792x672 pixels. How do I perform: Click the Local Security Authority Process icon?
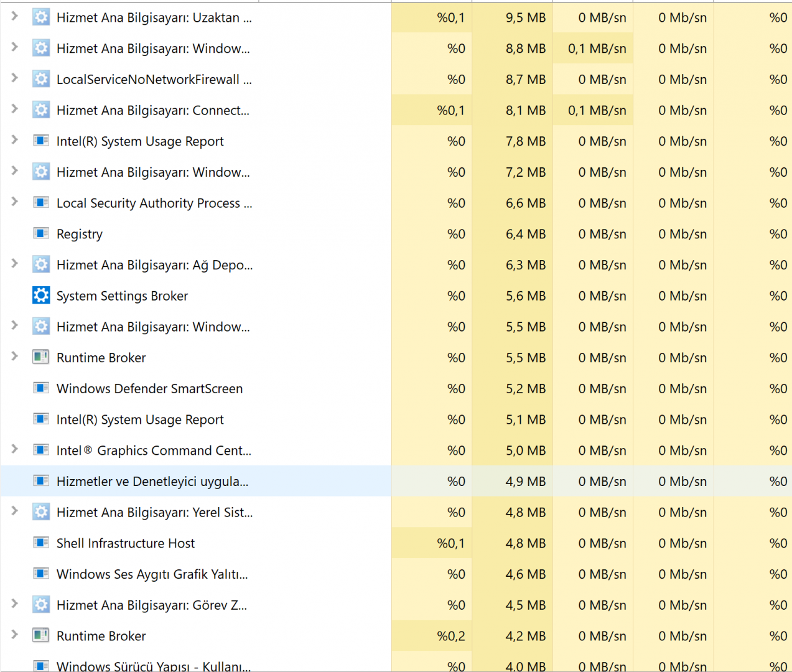point(41,202)
